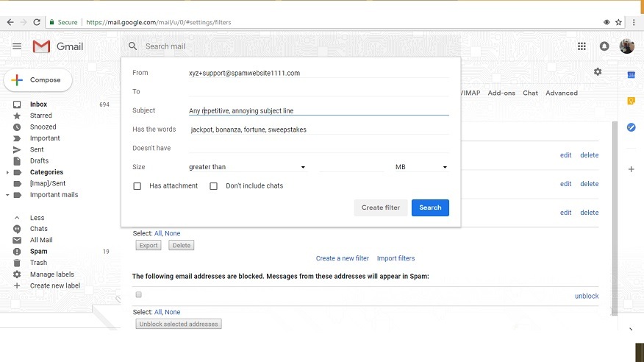Open Google Calendar side panel icon

(x=632, y=75)
